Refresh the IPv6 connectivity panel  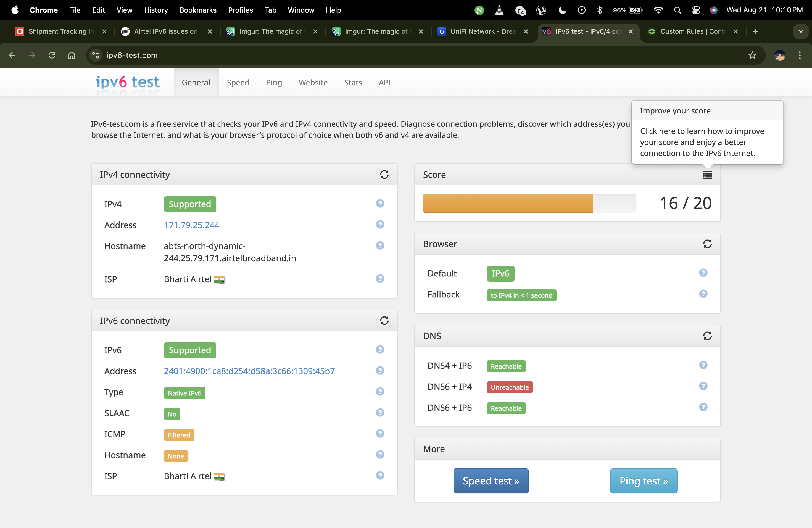click(384, 321)
